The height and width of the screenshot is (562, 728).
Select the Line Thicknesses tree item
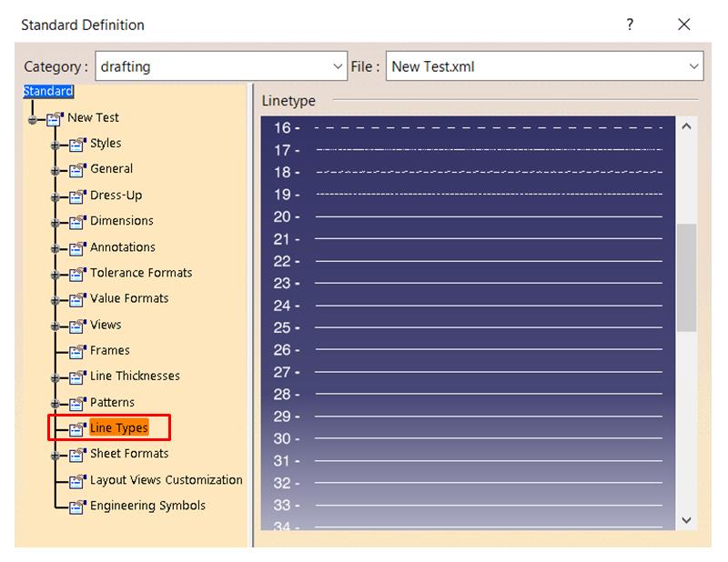pos(141,376)
